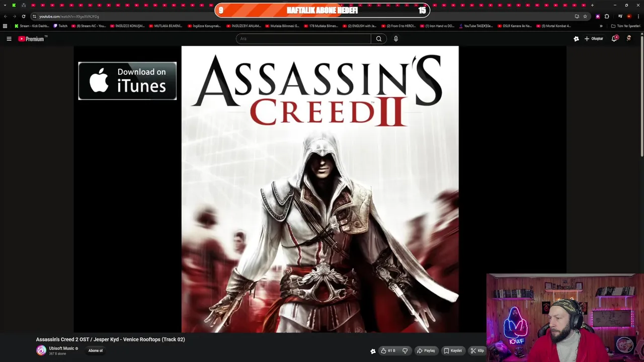Open Create (Oluştur) menu
Viewport: 644px width, 362px height.
[x=594, y=39]
